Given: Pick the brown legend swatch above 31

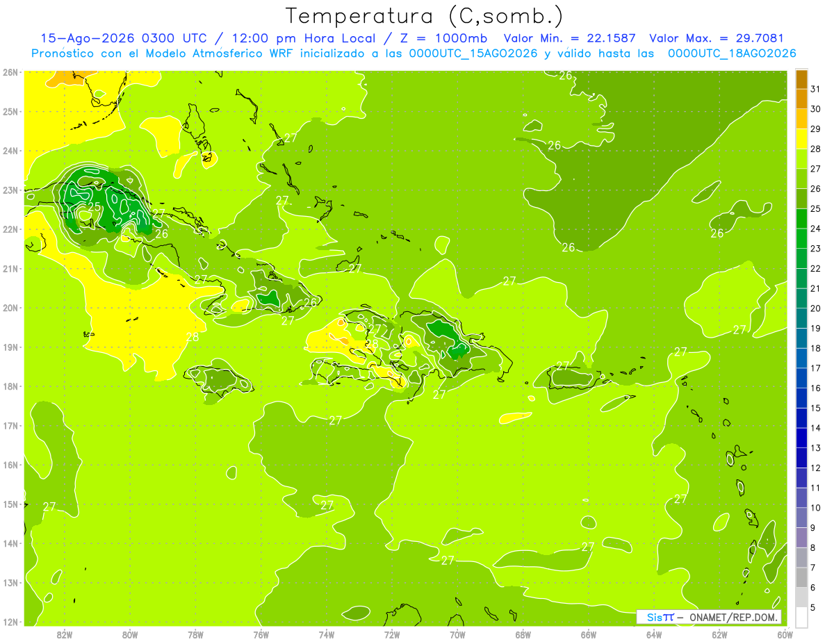Looking at the screenshot, I should (801, 79).
